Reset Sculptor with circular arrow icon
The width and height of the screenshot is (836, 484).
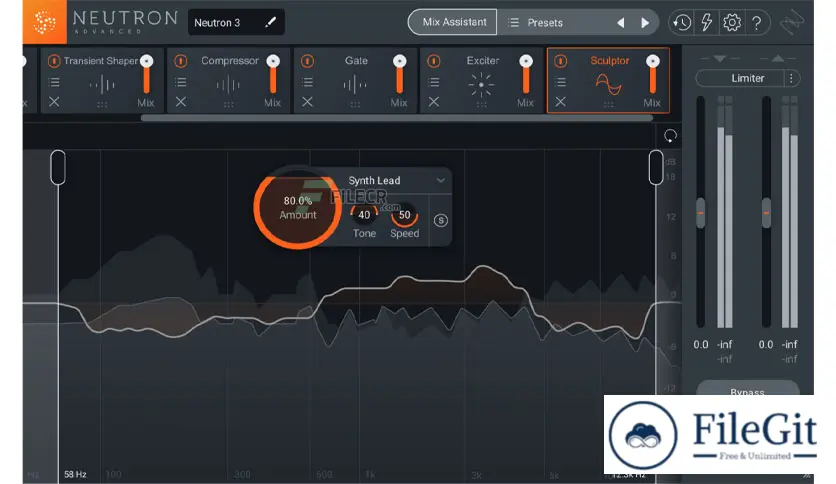click(670, 136)
